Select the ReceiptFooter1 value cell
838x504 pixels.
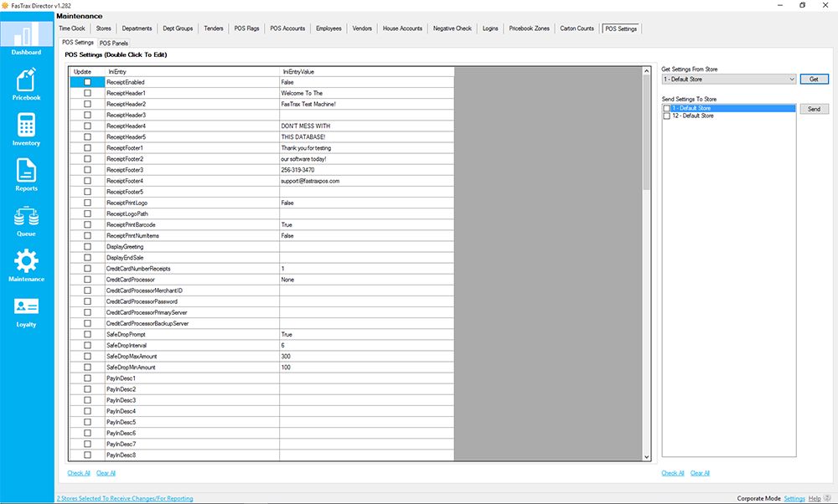point(367,148)
